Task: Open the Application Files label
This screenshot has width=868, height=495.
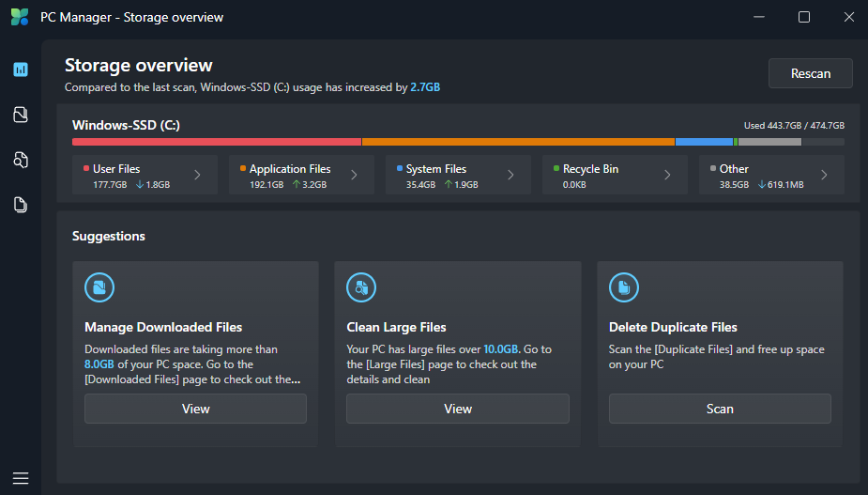Action: [x=290, y=168]
